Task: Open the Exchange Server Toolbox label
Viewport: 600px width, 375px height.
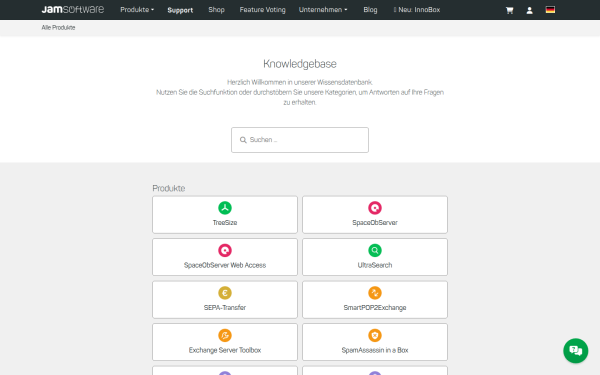Action: (225, 350)
